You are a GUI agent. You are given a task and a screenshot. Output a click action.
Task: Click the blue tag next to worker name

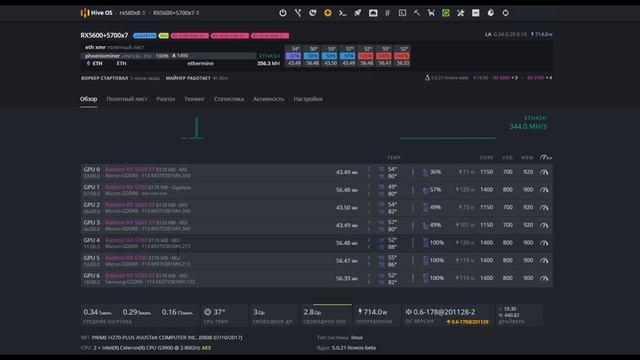(144, 36)
